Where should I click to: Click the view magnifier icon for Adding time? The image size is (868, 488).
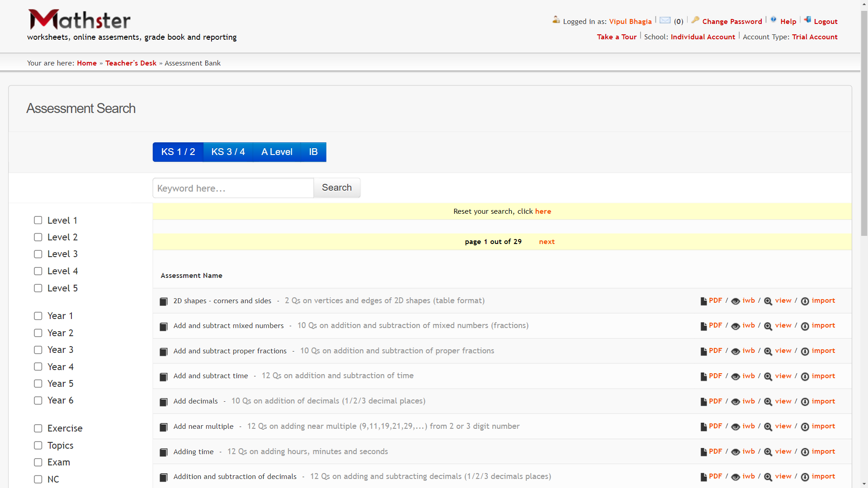tap(768, 452)
